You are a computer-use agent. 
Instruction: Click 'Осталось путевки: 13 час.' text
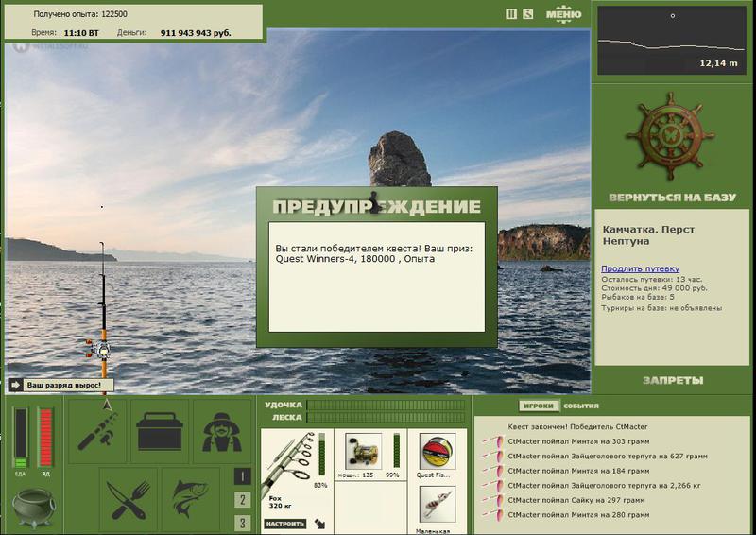651,280
